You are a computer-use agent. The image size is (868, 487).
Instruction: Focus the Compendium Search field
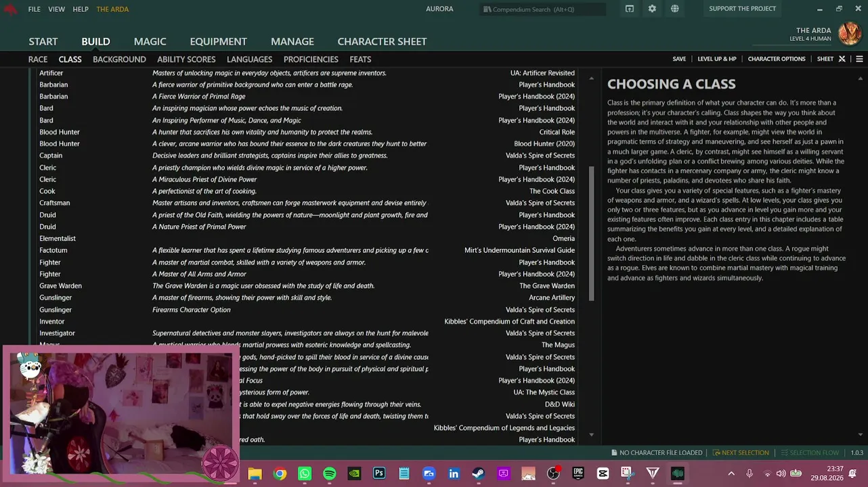click(543, 9)
